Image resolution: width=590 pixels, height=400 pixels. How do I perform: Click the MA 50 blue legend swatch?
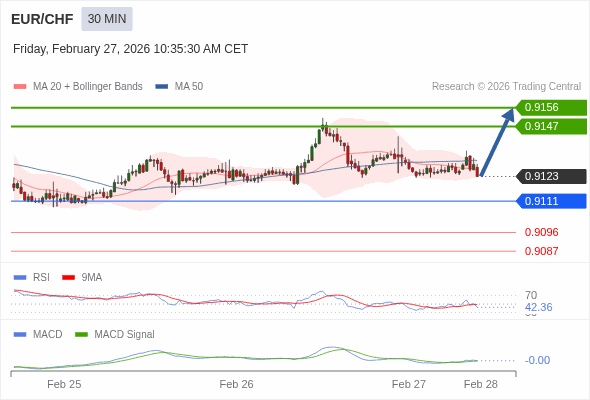(x=162, y=87)
